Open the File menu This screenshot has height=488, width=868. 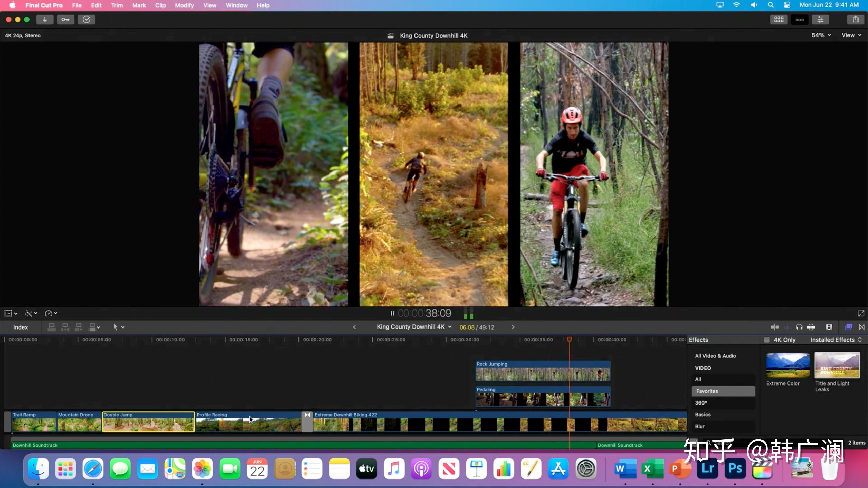(x=77, y=5)
